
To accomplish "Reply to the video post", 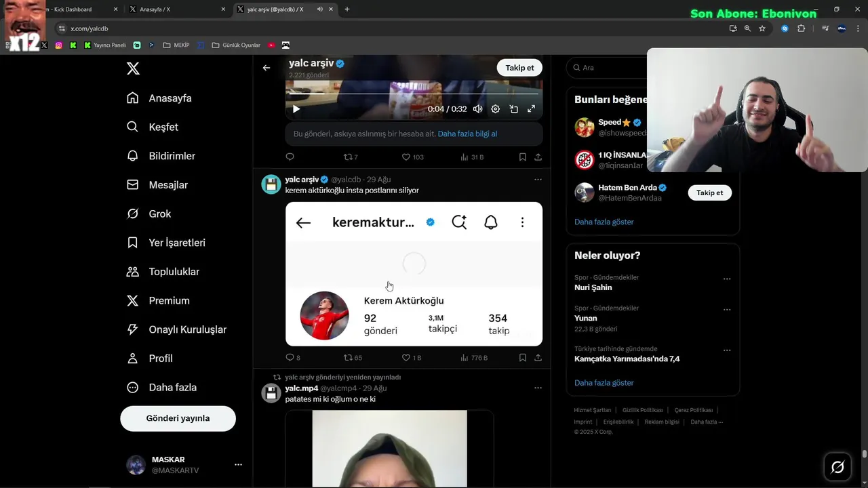I will point(290,157).
